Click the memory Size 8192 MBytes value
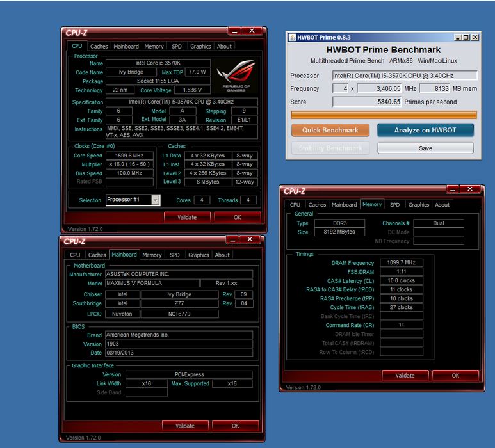Viewport: 495px width, 448px height. coord(339,232)
